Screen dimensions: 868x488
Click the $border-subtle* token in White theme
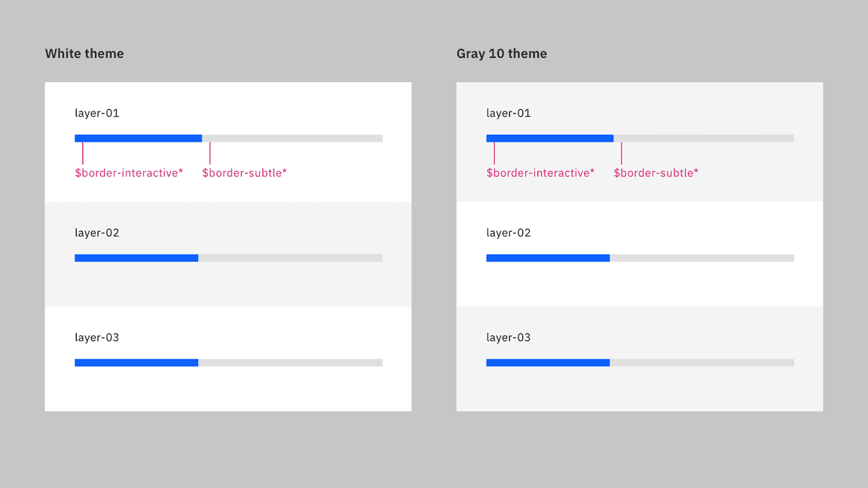click(244, 173)
